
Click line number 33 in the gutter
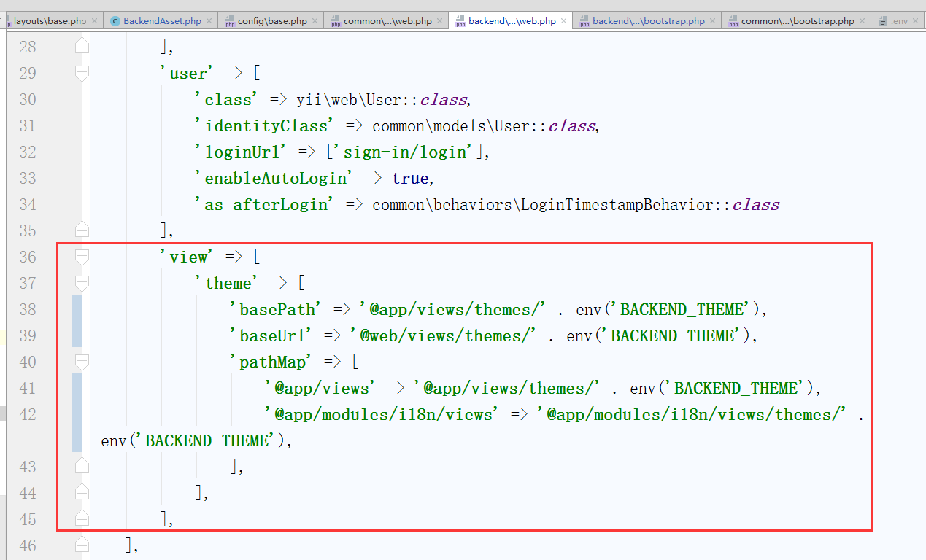pyautogui.click(x=28, y=178)
